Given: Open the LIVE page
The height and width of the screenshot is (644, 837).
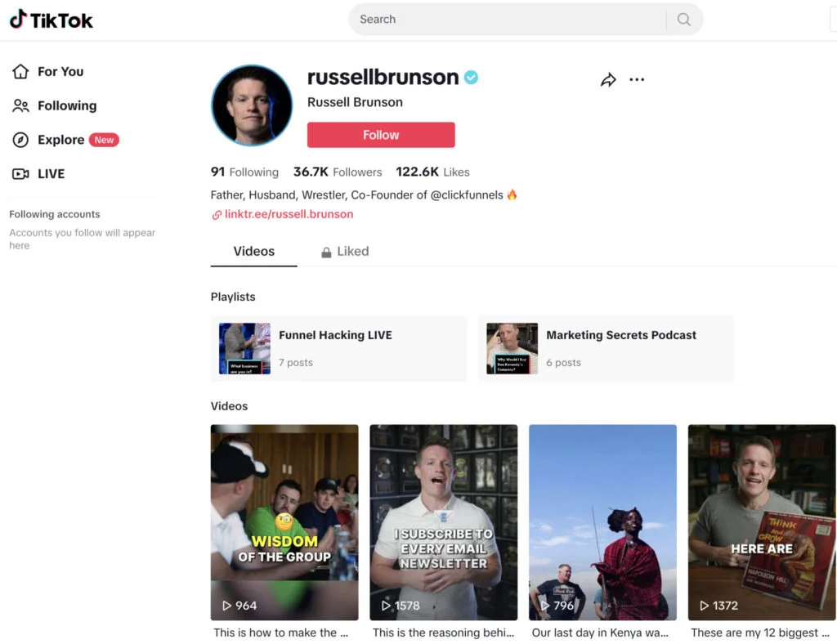Looking at the screenshot, I should click(38, 174).
